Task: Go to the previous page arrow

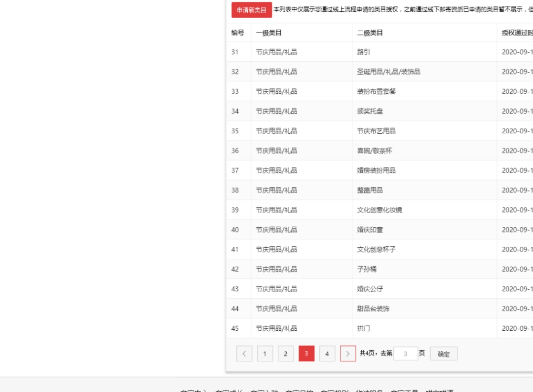Action: (x=244, y=353)
